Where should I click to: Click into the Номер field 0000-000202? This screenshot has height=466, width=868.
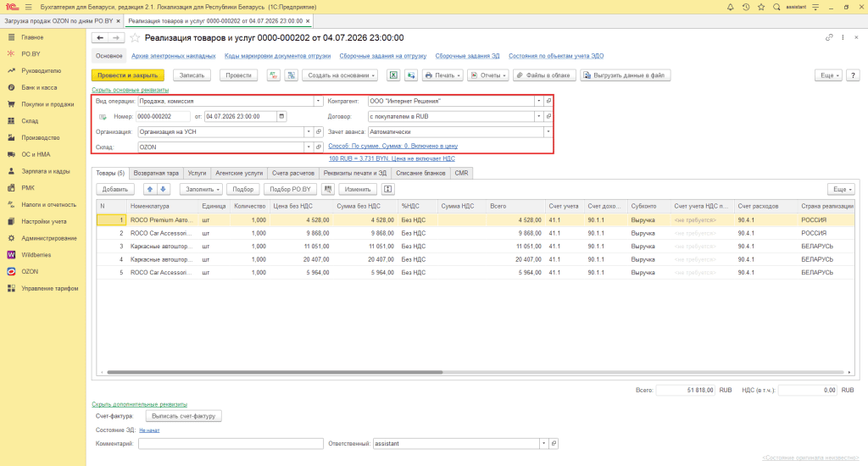click(x=163, y=116)
